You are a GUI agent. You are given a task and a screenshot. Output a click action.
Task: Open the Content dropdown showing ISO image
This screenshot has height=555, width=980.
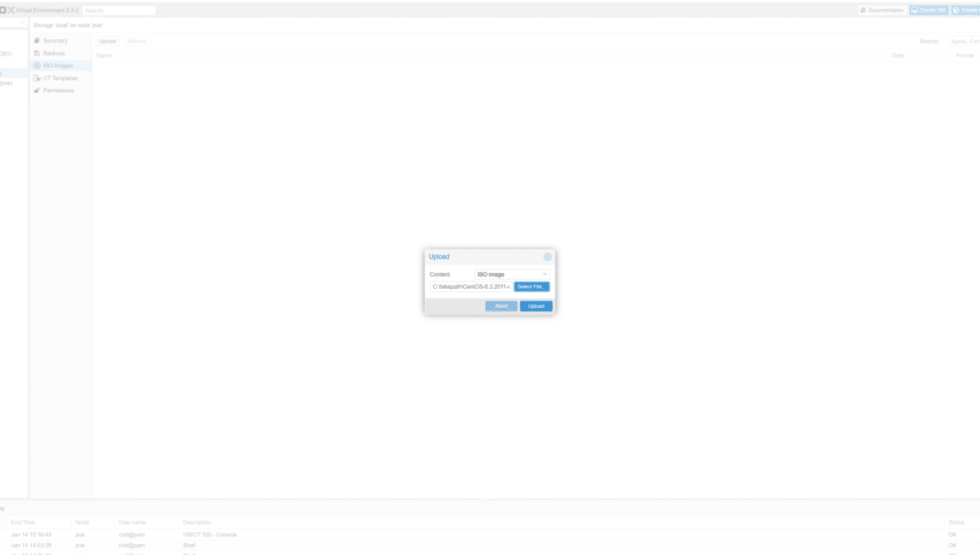[x=512, y=274]
